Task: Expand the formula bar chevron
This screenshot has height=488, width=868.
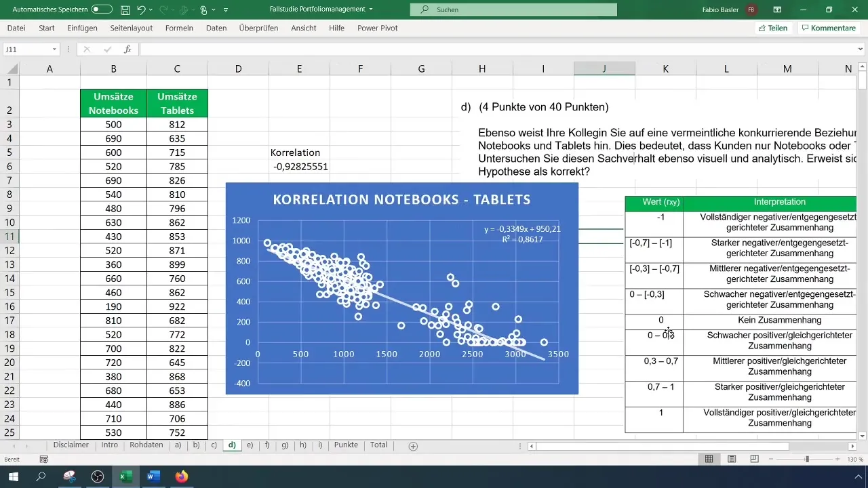Action: point(861,49)
